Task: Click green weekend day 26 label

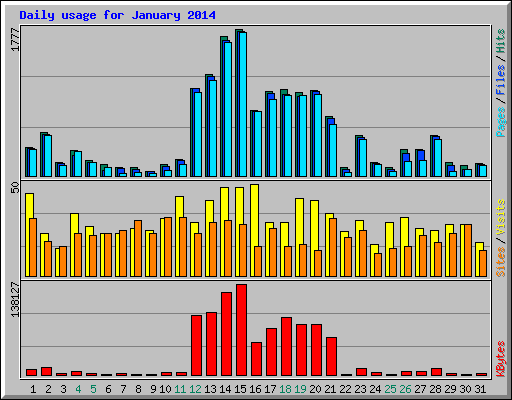Action: tap(405, 389)
